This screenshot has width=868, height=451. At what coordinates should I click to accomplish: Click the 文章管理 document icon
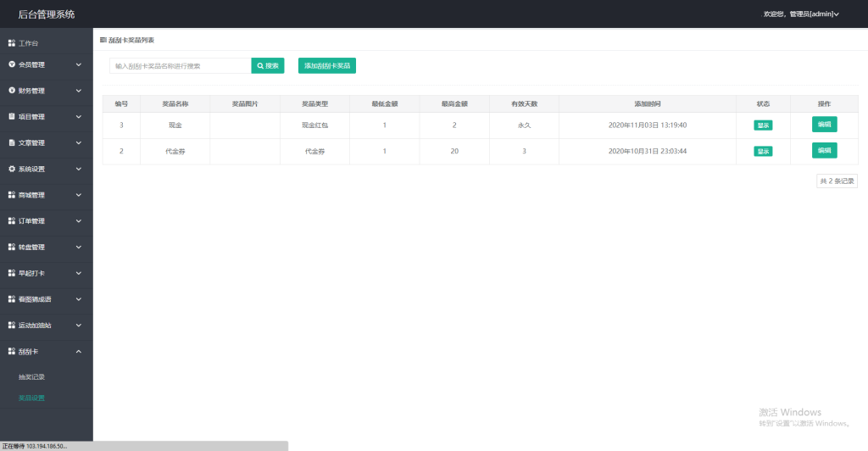coord(12,142)
